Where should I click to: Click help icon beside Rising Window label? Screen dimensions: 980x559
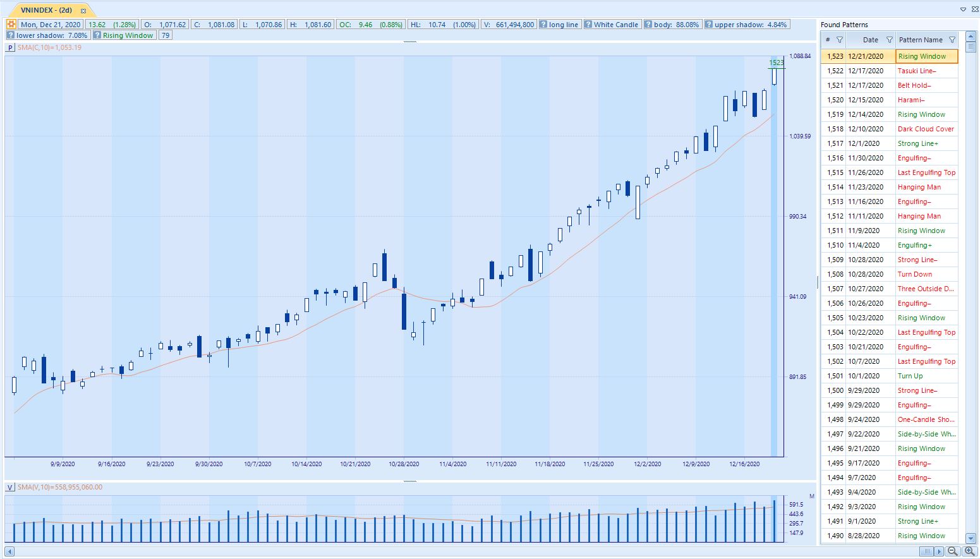(x=97, y=35)
